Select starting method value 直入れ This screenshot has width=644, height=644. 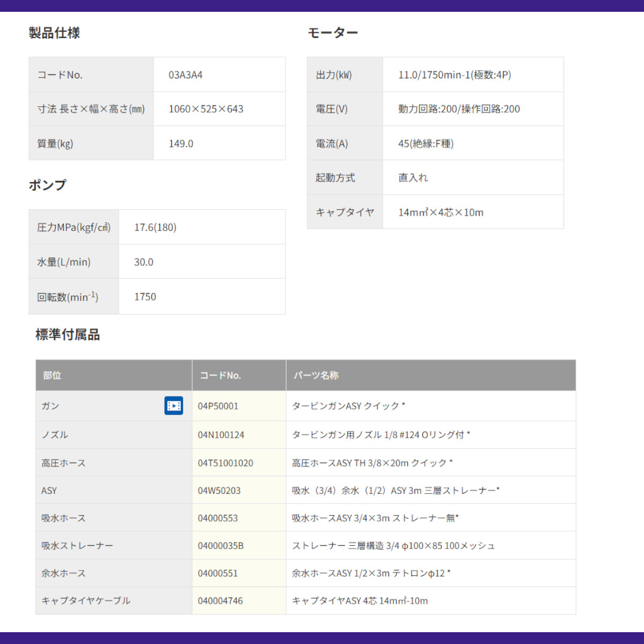[x=413, y=178]
